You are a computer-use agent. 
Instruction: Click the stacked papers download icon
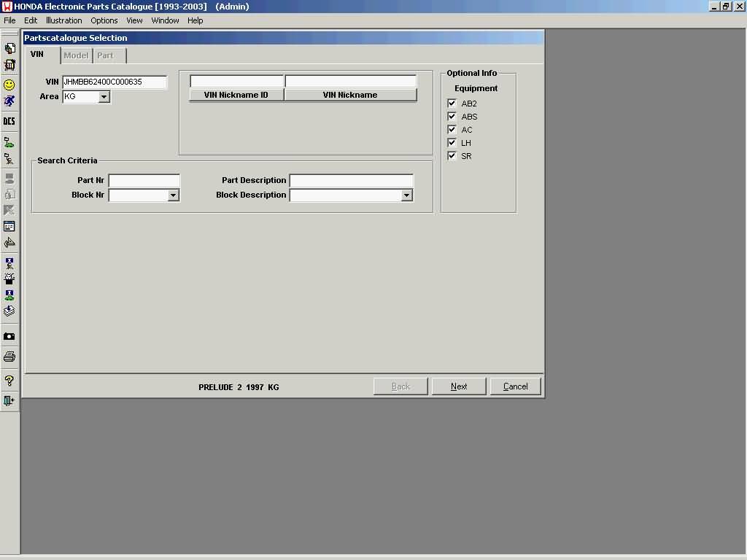coord(9,311)
